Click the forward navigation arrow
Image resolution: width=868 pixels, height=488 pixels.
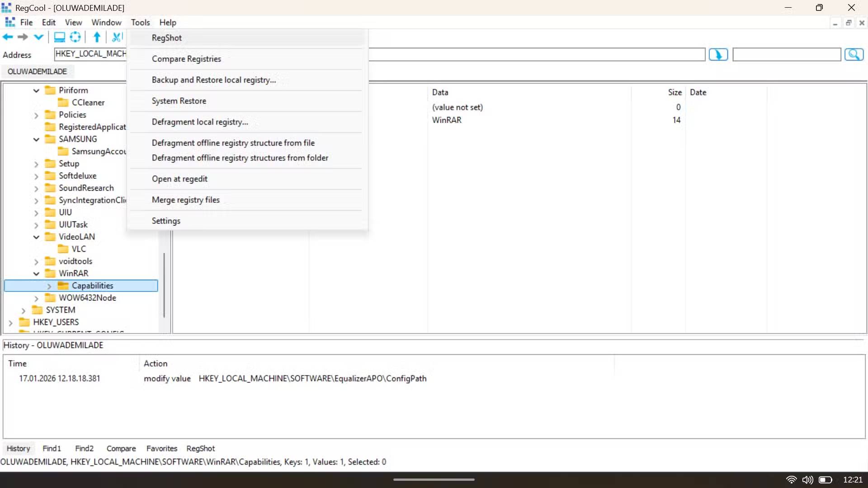tap(23, 37)
